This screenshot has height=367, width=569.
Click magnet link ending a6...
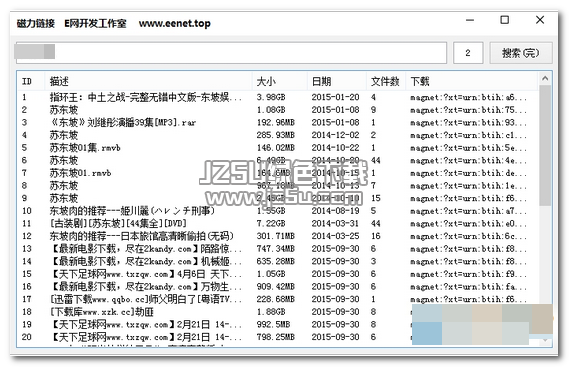468,97
